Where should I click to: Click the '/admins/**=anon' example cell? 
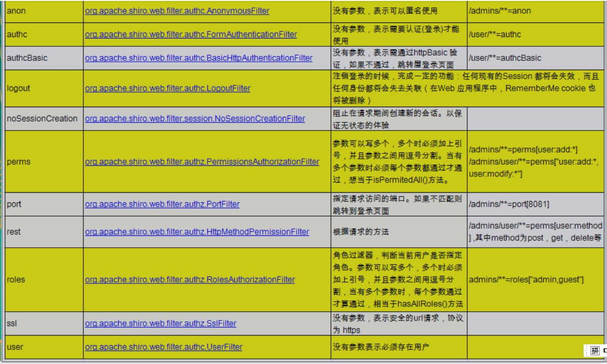(535, 11)
